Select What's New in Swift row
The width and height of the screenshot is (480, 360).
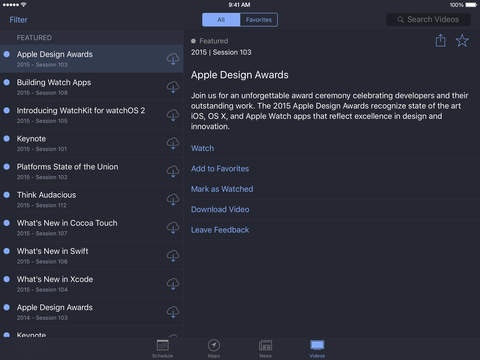coord(92,256)
